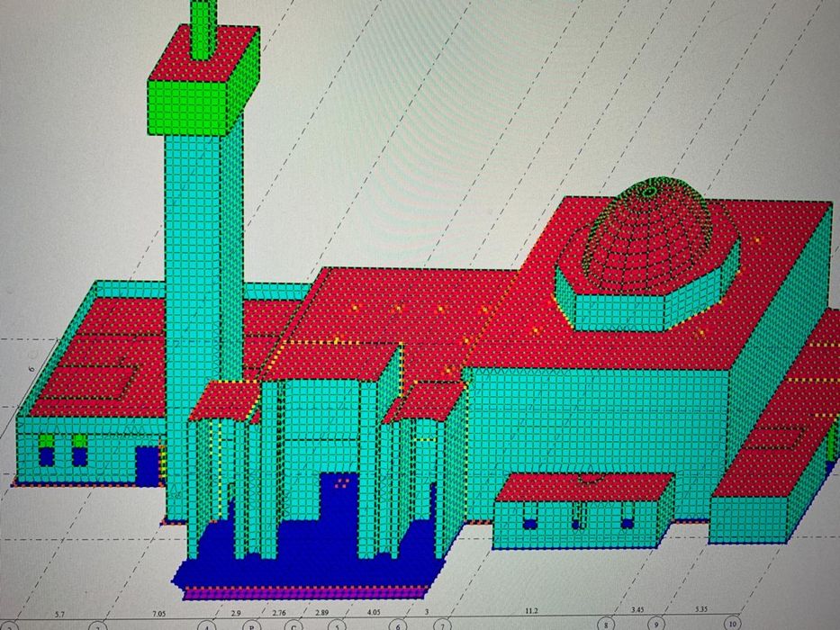Select the purple entrance steps at the bottom
Image resolution: width=840 pixels, height=630 pixels.
coord(305,592)
